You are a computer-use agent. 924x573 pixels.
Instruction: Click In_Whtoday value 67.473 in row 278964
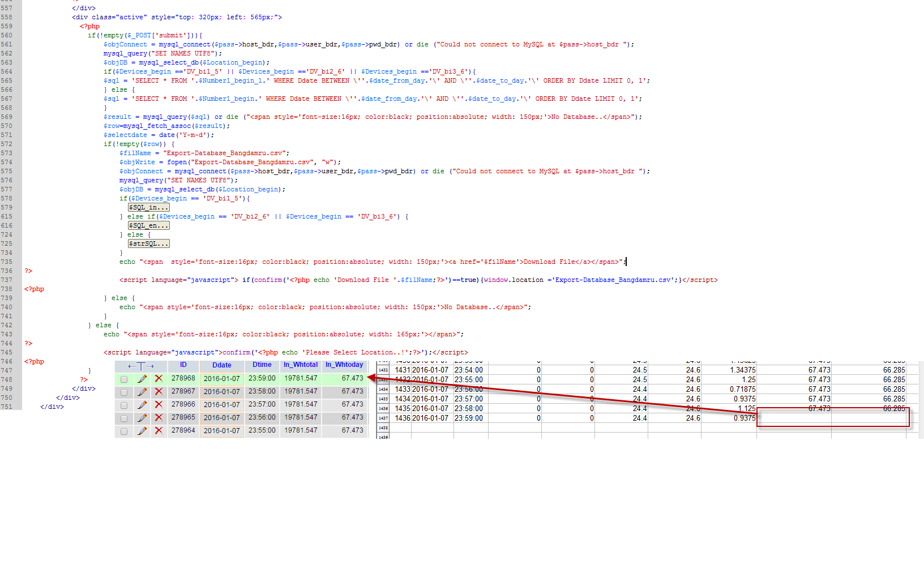click(352, 430)
